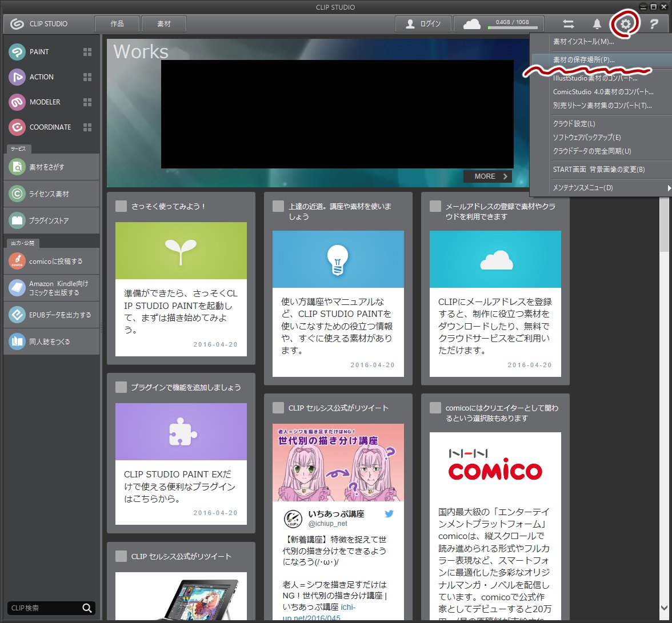Open grid menu beside MODELER
Viewport: 672px width, 623px height.
(x=87, y=102)
